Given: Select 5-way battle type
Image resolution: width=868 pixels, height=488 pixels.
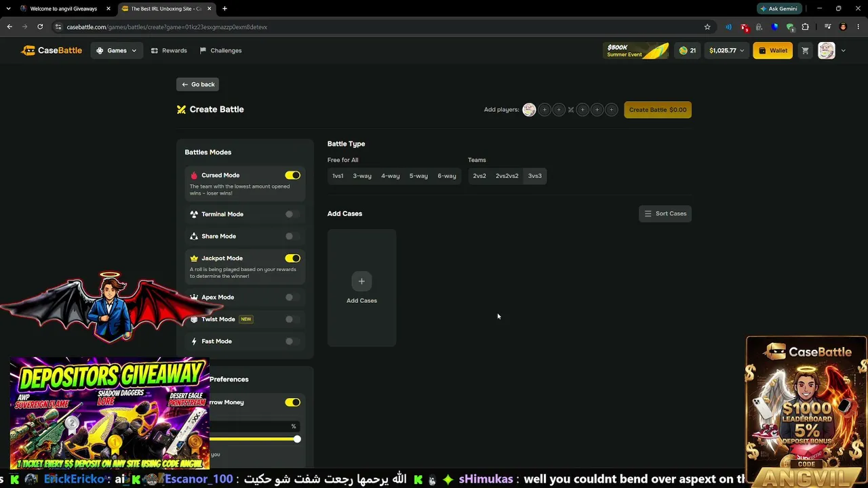Looking at the screenshot, I should (418, 176).
